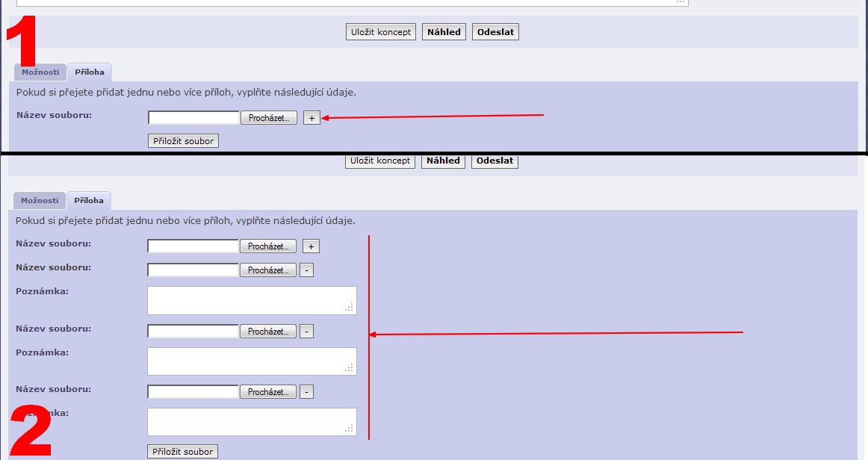Screen dimensions: 868x460
Task: Focus the Název souboru field in section 1
Action: pyautogui.click(x=194, y=118)
